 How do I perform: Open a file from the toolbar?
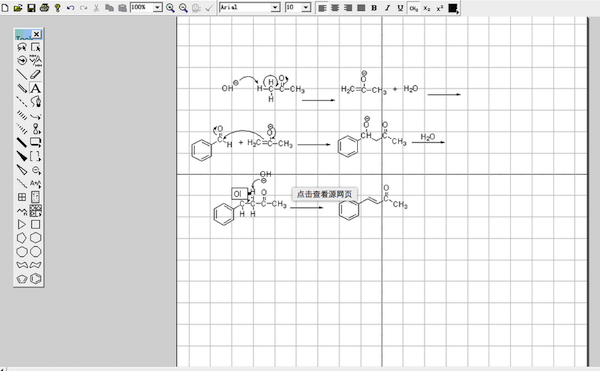[18, 8]
